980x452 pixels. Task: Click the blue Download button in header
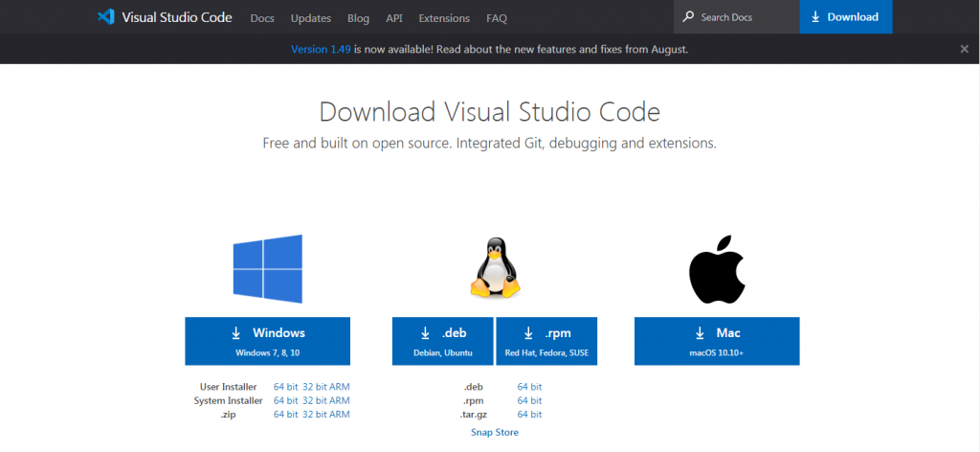tap(846, 17)
